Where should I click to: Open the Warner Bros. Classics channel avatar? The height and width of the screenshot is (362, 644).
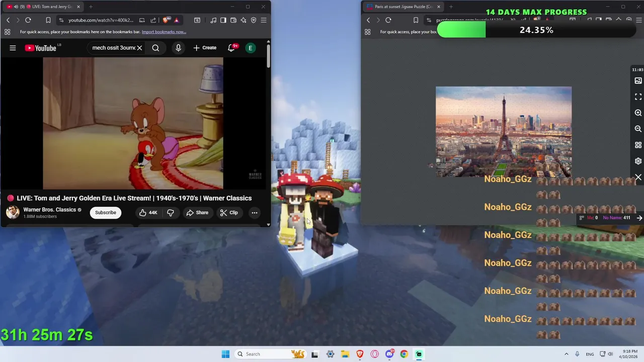pyautogui.click(x=13, y=212)
